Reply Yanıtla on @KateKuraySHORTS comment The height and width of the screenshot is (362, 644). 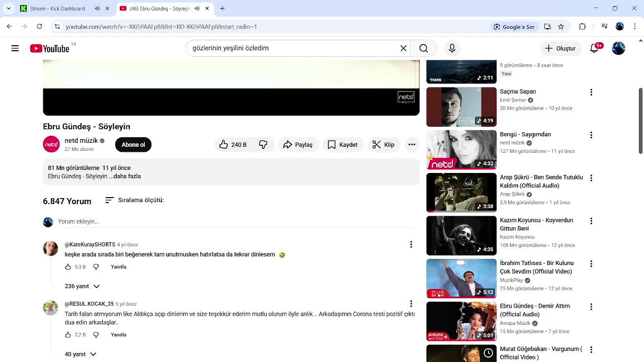point(119,267)
